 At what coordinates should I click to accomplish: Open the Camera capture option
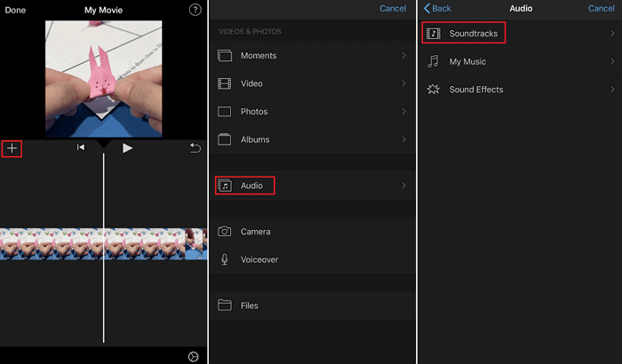pos(256,232)
